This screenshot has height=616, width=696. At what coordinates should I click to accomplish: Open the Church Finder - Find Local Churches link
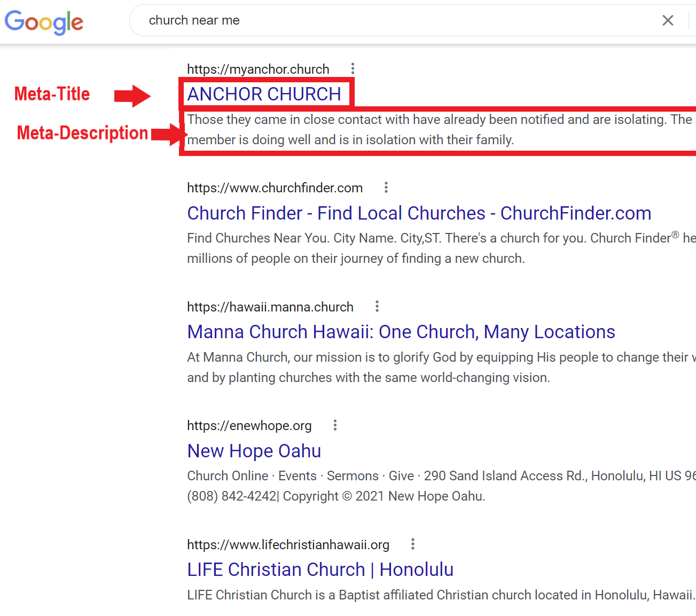419,213
